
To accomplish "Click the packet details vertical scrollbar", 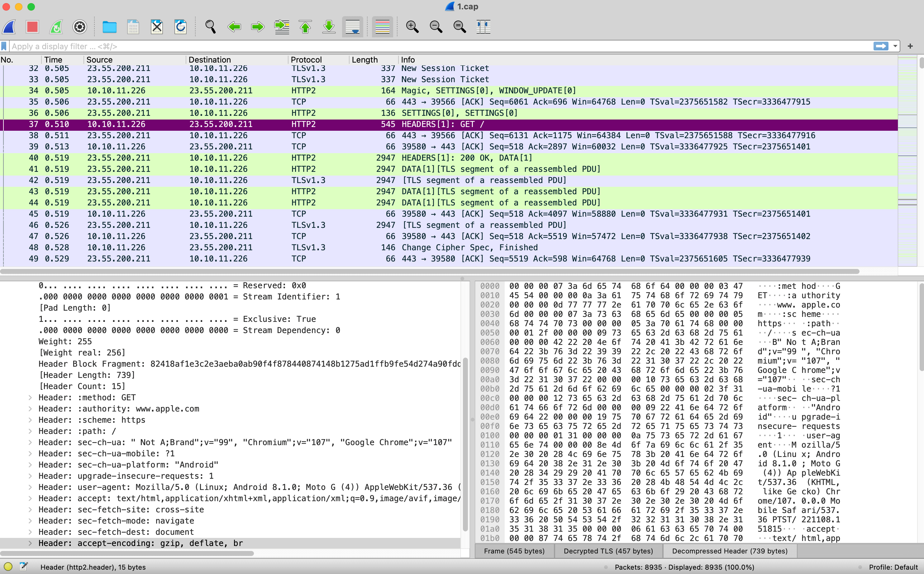I will coord(465,444).
